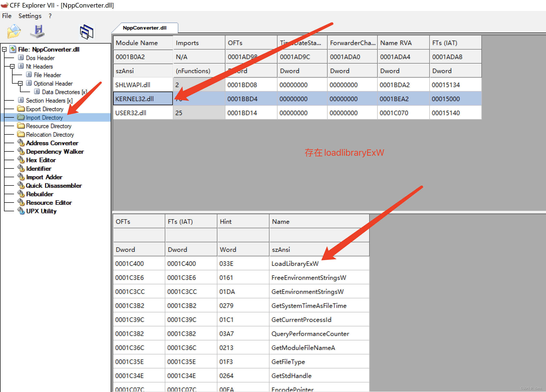Viewport: 546px width, 392px height.
Task: Open the Resource Editor tool
Action: [x=49, y=203]
